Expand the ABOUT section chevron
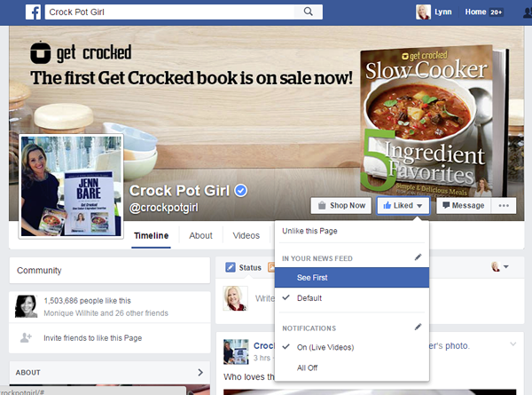Viewport: 532px width, 395px height. [200, 373]
